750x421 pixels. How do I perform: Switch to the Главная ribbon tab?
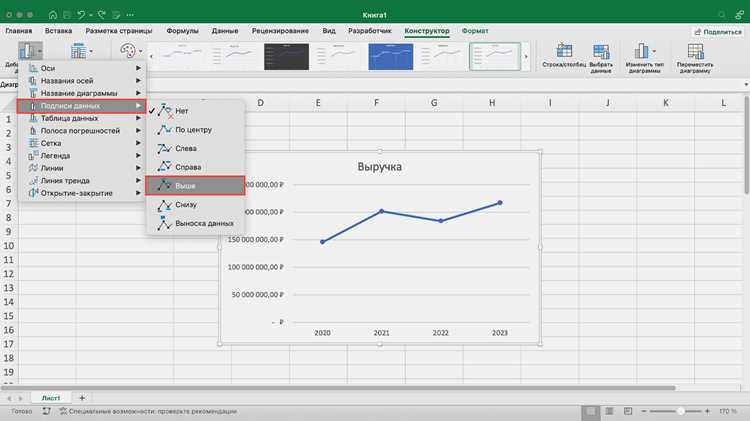[x=19, y=31]
